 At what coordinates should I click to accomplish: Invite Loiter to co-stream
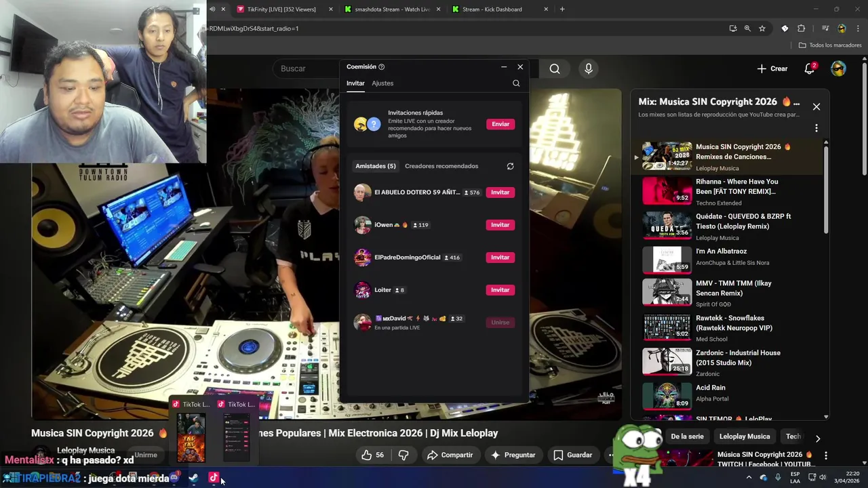click(500, 290)
